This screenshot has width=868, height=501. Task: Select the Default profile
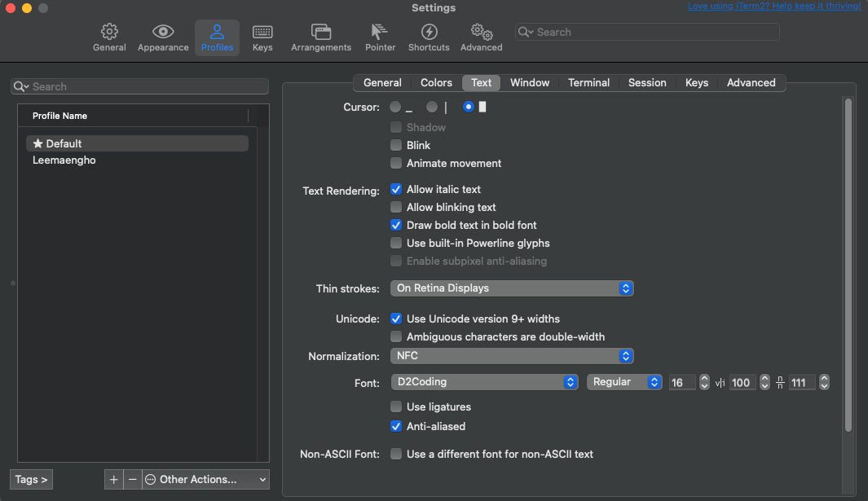(137, 143)
